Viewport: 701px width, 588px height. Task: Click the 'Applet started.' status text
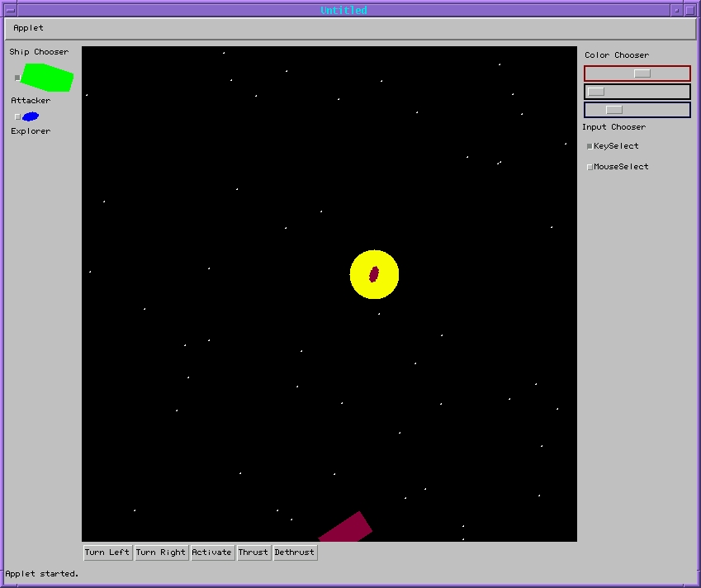[41, 574]
